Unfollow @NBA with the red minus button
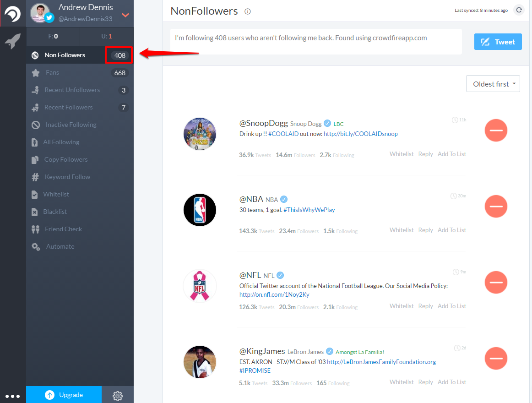Screen dimensions: 532x403 (x=496, y=206)
